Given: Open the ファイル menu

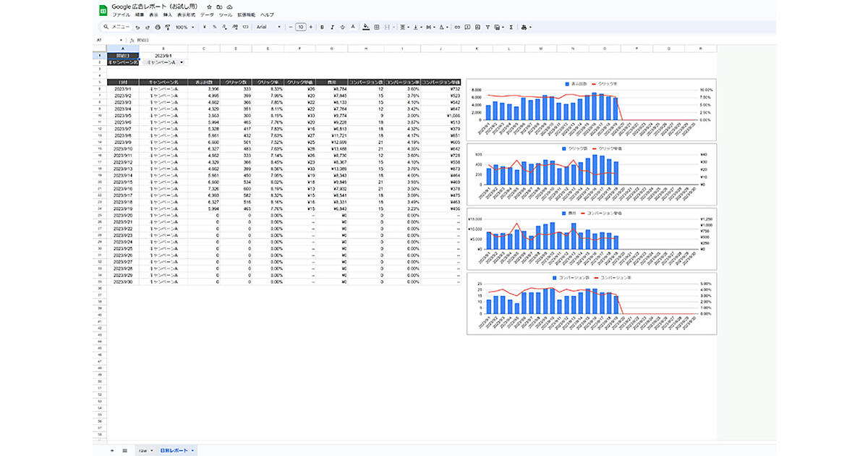Looking at the screenshot, I should [122, 14].
